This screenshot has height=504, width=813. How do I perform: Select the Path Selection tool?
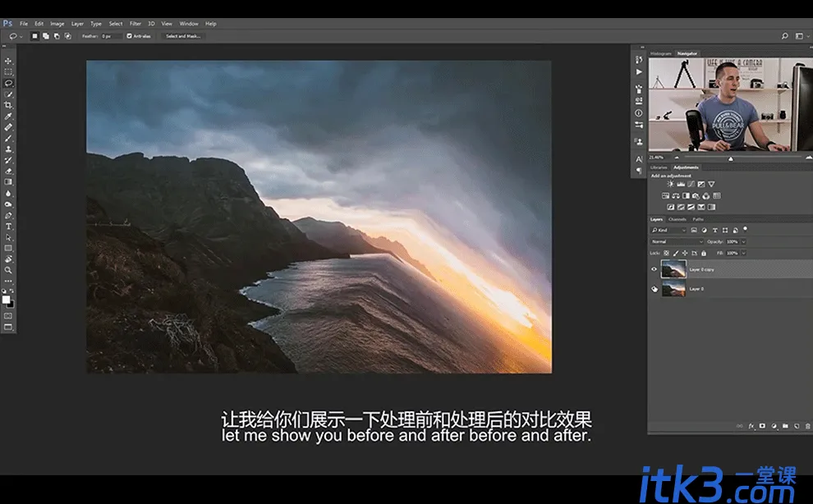8,237
